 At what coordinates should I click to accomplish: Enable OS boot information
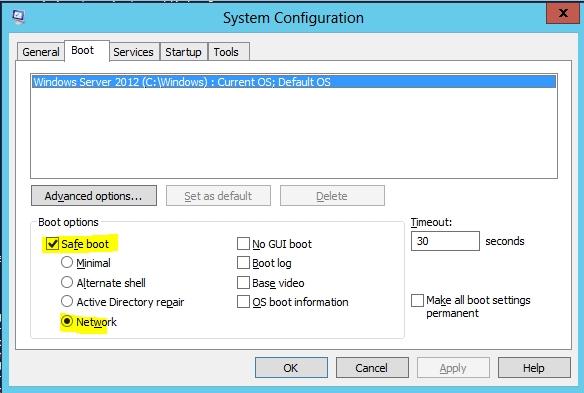click(243, 302)
